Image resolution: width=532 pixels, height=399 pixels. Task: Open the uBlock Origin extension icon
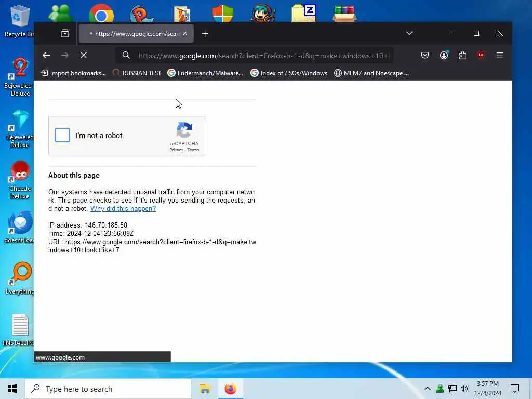(481, 55)
